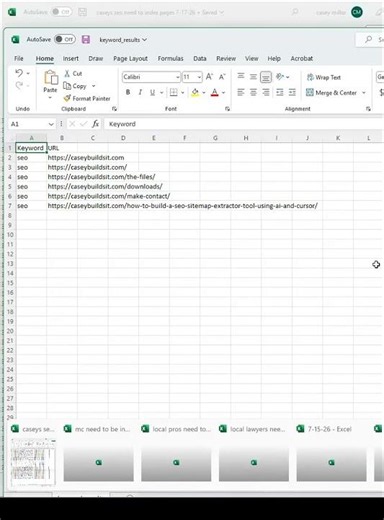
Task: Click the Cut button
Action: pos(73,73)
